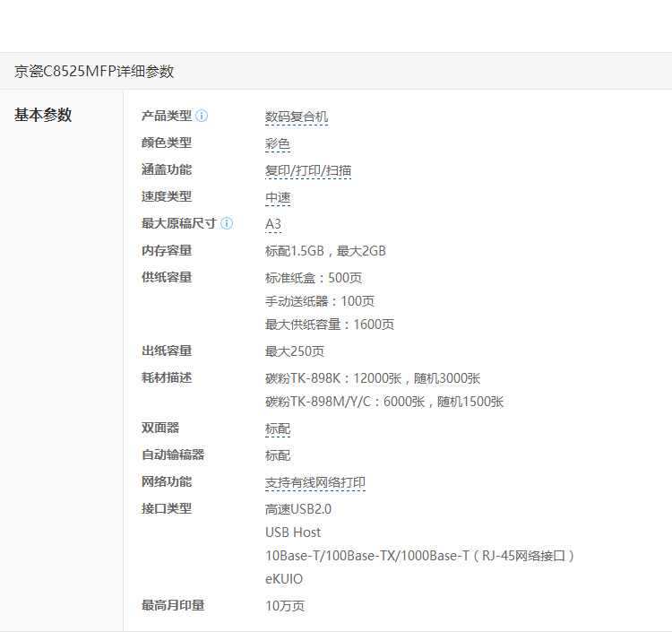Open the 支持有线网络打印 link

click(315, 483)
